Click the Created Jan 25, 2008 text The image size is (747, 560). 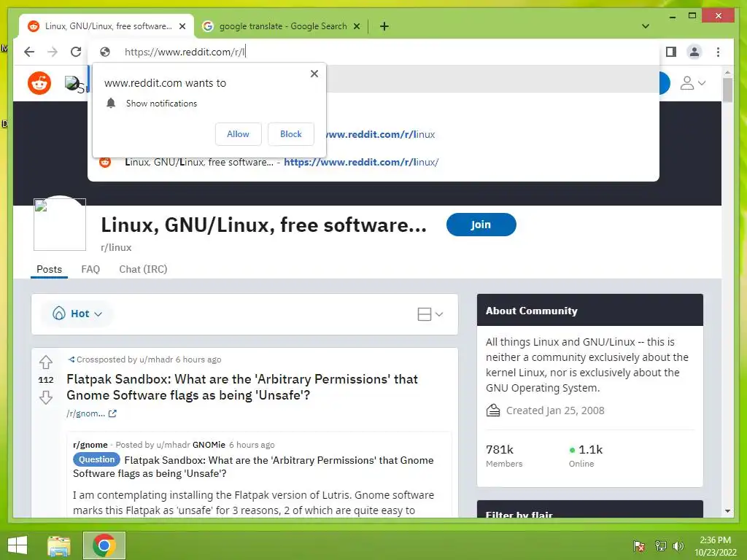click(555, 411)
